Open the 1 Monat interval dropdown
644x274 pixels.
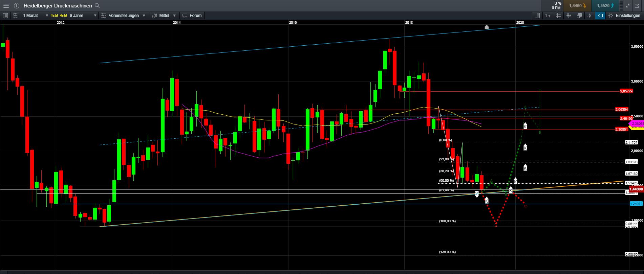point(36,16)
